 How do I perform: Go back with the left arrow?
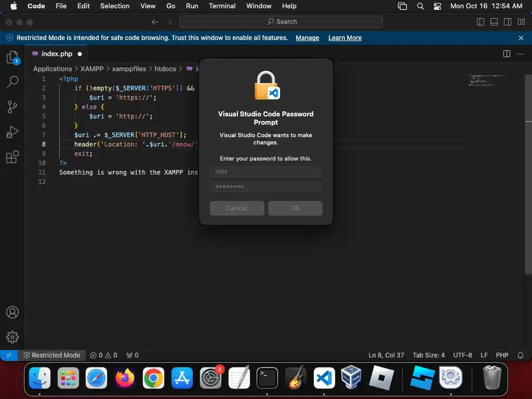tap(155, 22)
